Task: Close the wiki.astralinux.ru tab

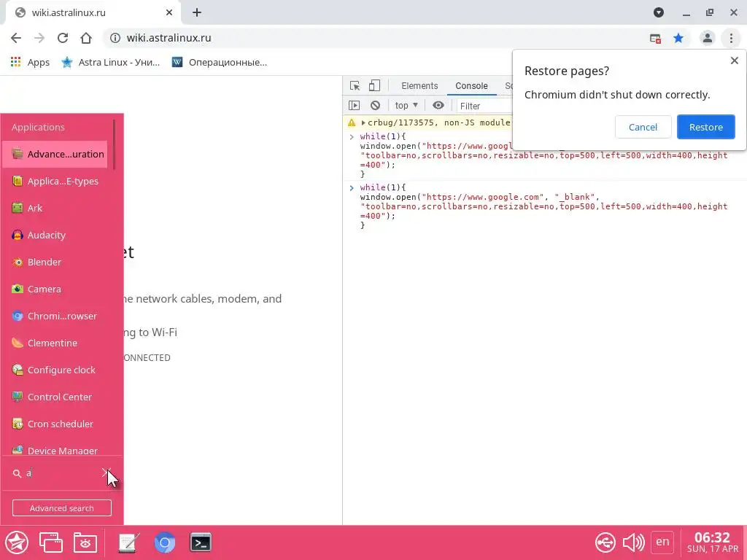Action: [169, 13]
